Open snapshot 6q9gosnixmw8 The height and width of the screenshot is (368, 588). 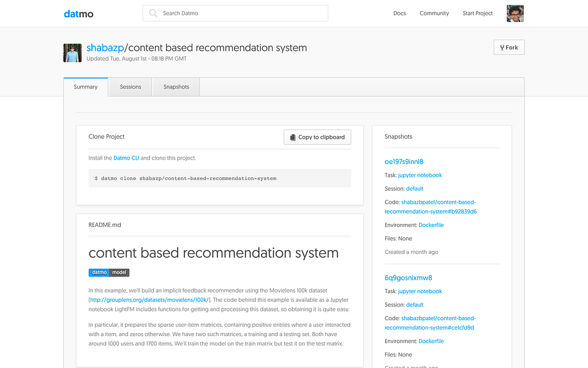pos(409,278)
